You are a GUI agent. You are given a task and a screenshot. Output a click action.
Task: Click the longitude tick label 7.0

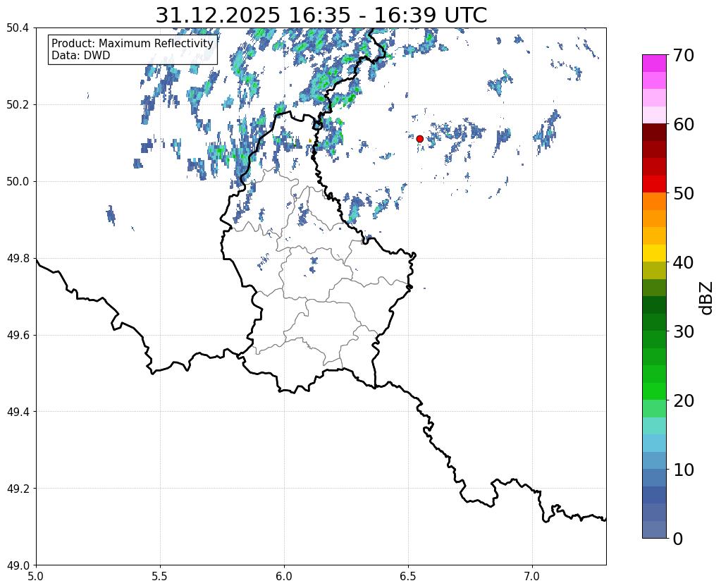(x=533, y=576)
